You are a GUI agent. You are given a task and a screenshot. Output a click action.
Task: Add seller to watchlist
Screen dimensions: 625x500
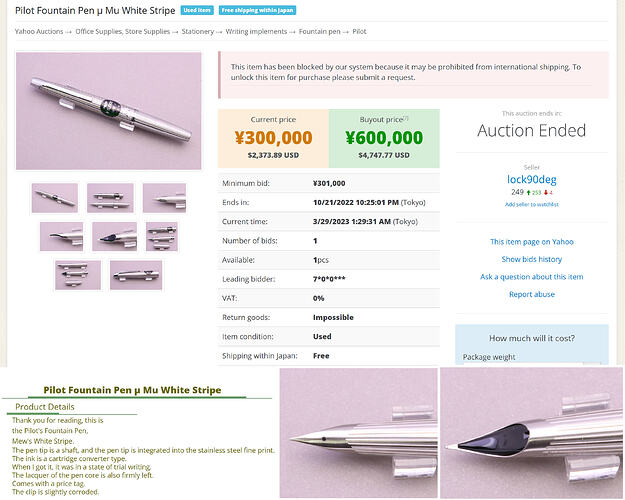pyautogui.click(x=531, y=205)
